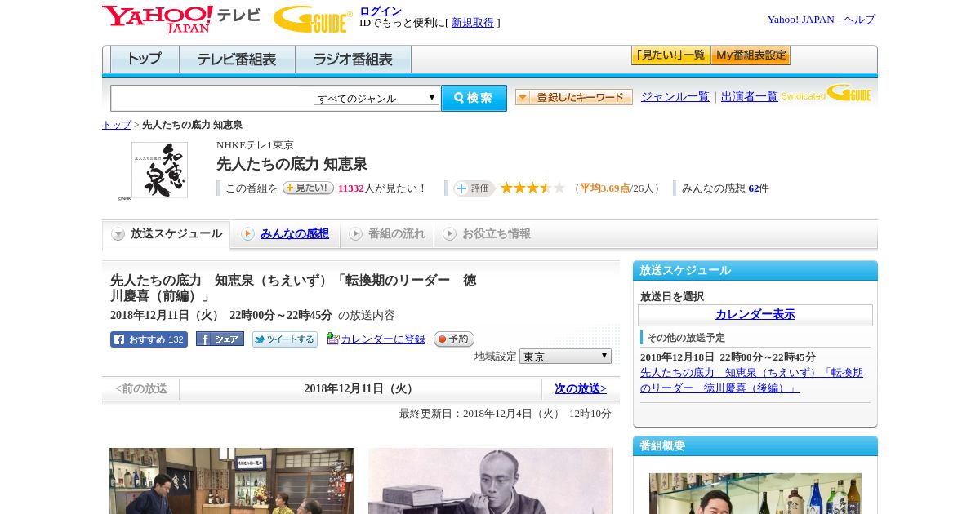The height and width of the screenshot is (514, 980).
Task: Select 放送スケジュール tab
Action: point(166,234)
